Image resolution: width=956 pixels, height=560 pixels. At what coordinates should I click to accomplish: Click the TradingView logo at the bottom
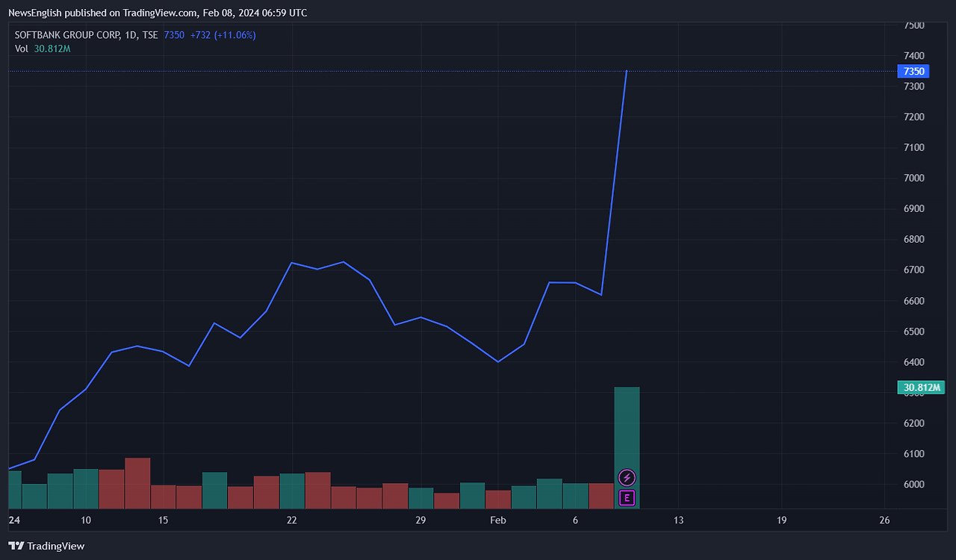click(x=46, y=546)
